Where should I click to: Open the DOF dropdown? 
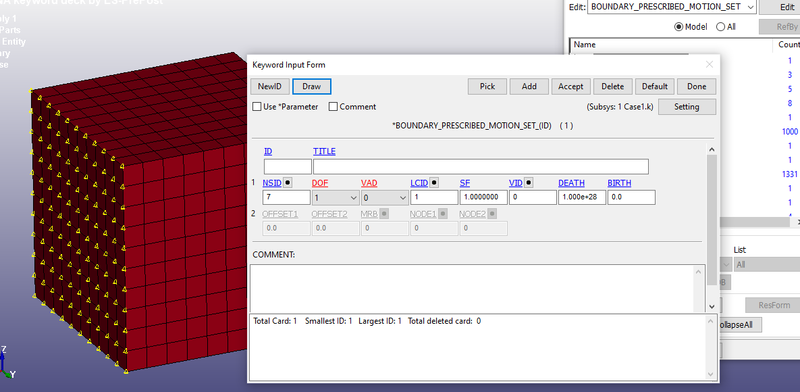[336, 198]
